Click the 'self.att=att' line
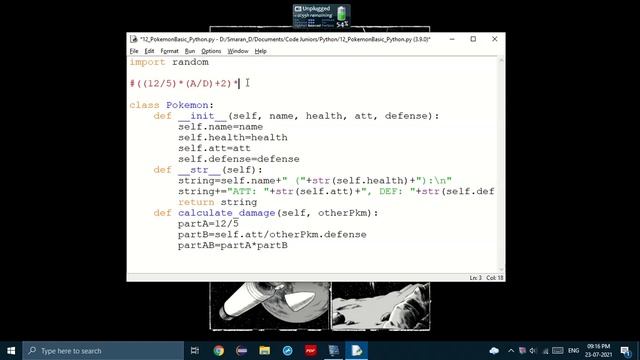 214,148
